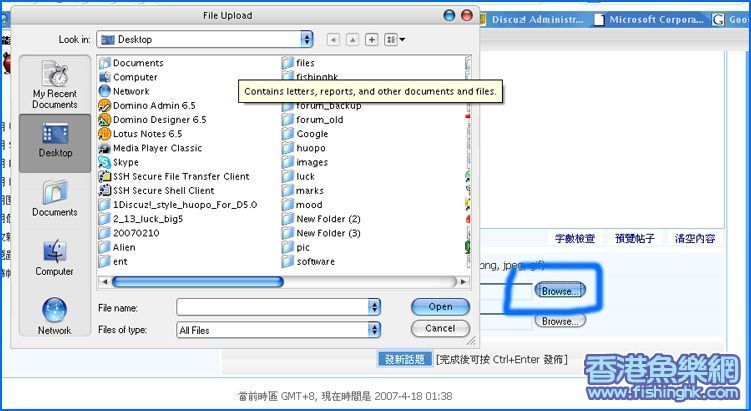Select the mood folder

[302, 205]
